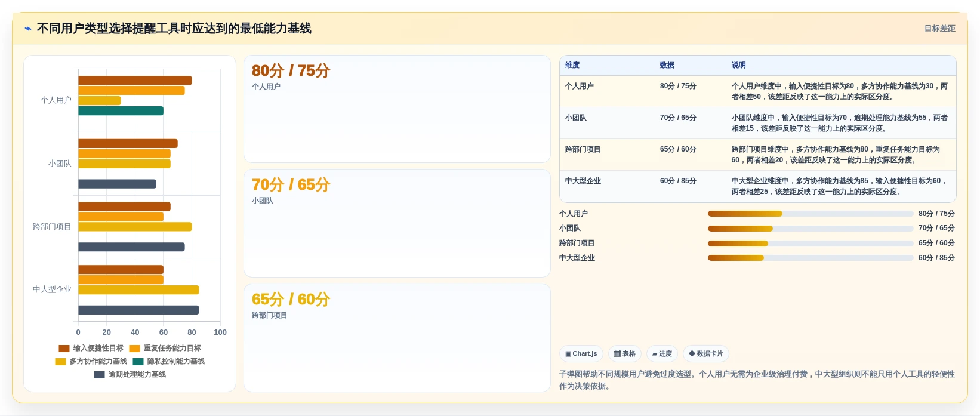980x416 pixels.
Task: Click the description starting 跨部门项目维度中
Action: 836,155
